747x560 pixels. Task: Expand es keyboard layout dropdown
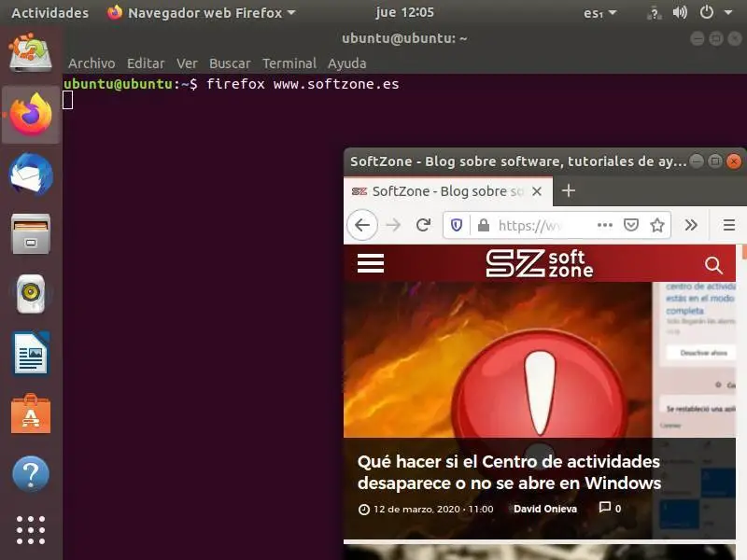599,13
